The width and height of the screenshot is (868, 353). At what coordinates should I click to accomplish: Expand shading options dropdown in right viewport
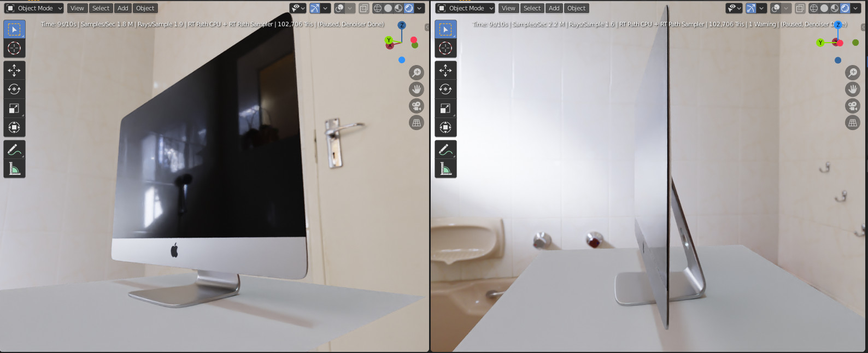coord(855,8)
